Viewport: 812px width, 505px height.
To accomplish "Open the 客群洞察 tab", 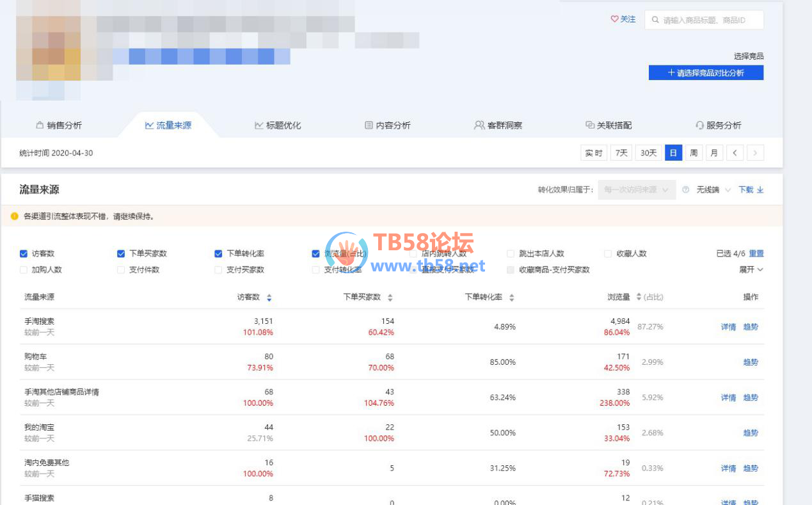I will click(x=498, y=125).
